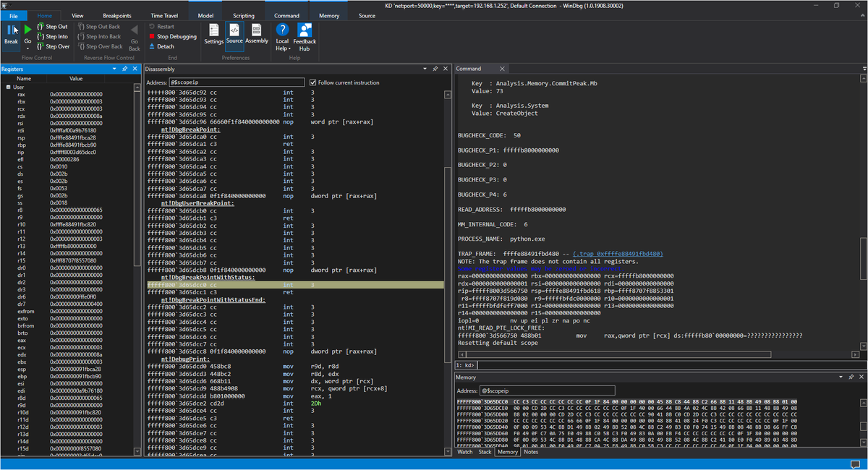Open the Go button dropdown arrow

(x=27, y=48)
